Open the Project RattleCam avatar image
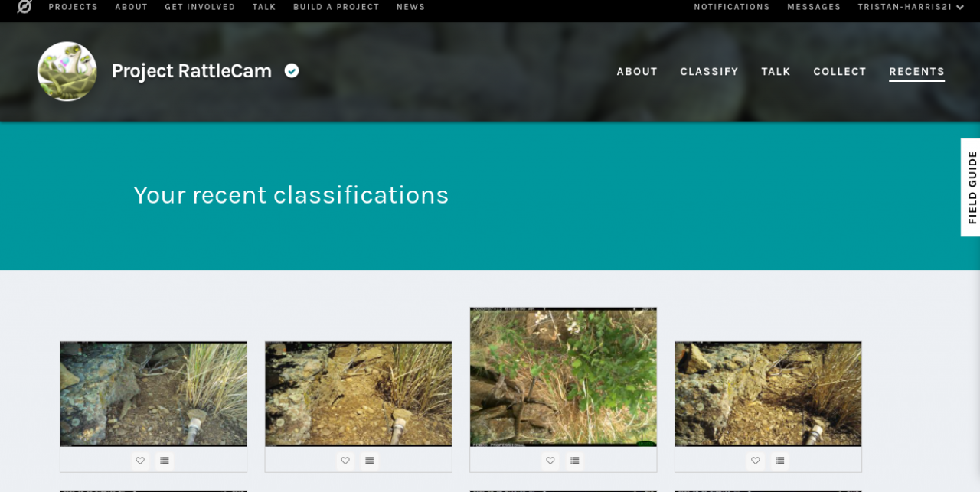Image resolution: width=980 pixels, height=492 pixels. pyautogui.click(x=67, y=71)
